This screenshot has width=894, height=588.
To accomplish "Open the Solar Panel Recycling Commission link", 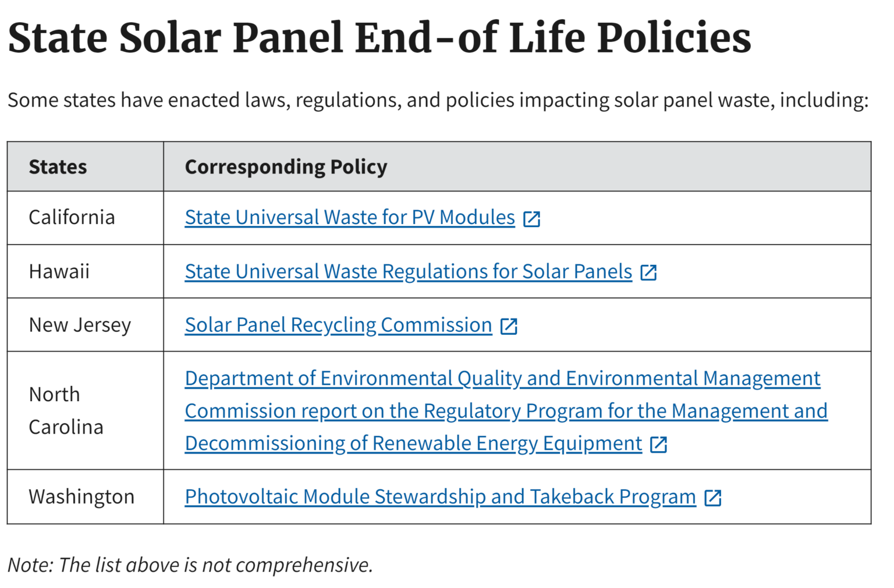I will [x=338, y=324].
